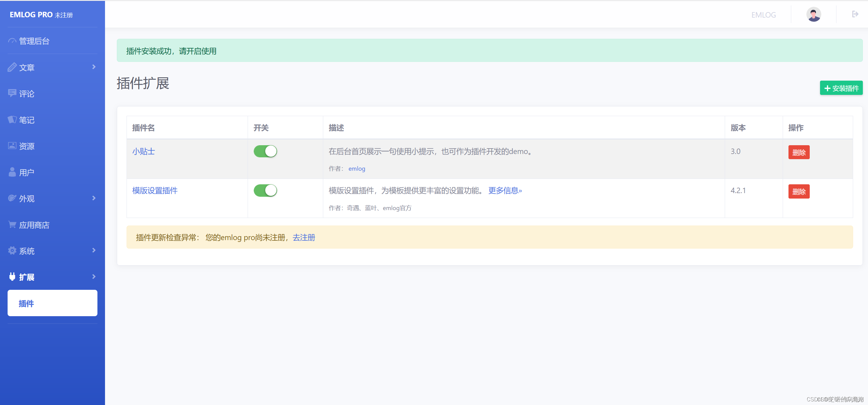Select the 插件 submenu item
The height and width of the screenshot is (405, 868).
tap(52, 303)
